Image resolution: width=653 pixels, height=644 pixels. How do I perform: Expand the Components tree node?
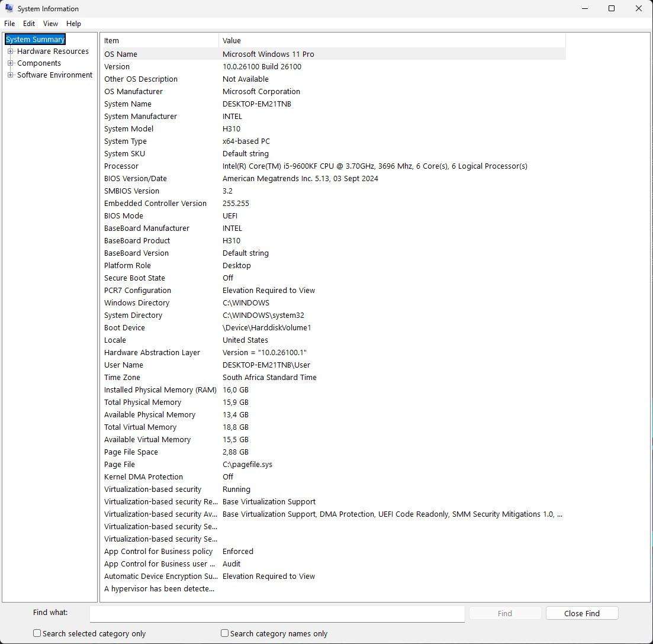tap(10, 63)
